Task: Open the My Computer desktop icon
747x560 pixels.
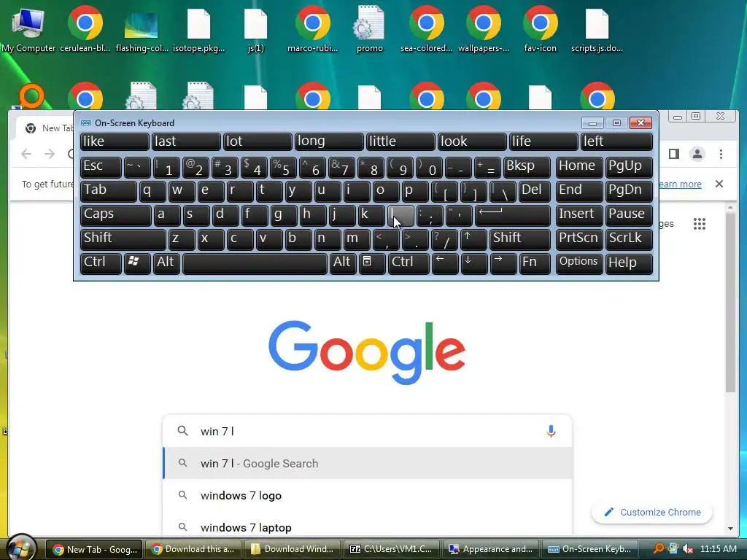Action: (28, 28)
